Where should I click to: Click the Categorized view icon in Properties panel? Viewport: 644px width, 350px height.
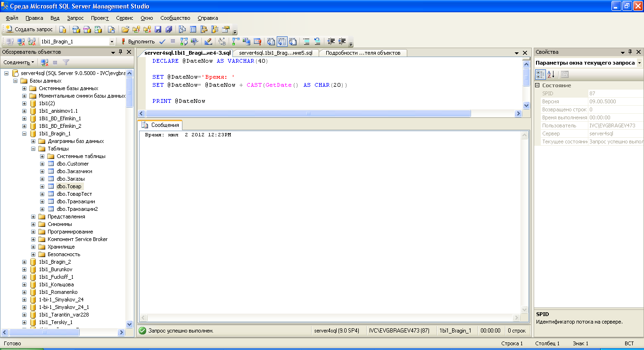coord(541,75)
